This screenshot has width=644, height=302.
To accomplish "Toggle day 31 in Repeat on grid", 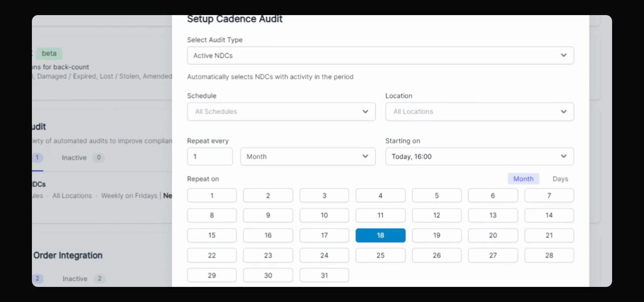I will click(324, 275).
